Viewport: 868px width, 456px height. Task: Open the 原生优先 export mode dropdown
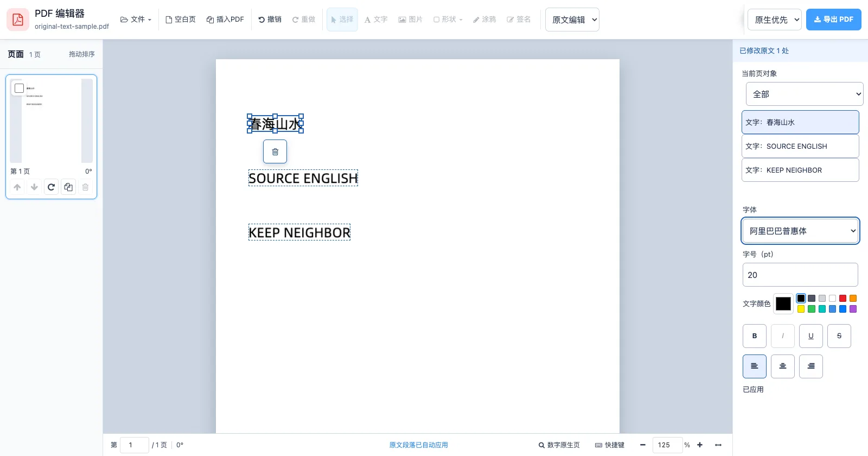point(775,20)
